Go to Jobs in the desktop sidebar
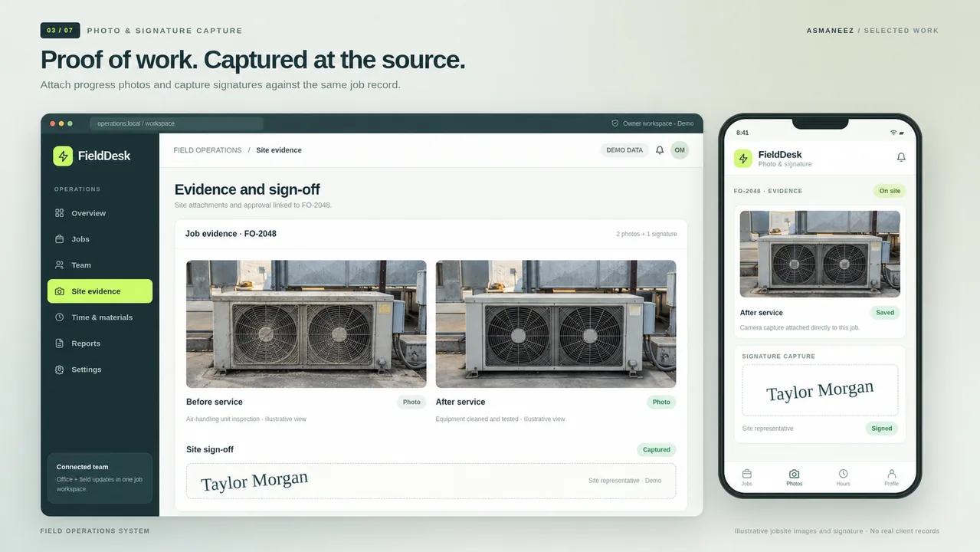This screenshot has height=552, width=980. [x=100, y=239]
